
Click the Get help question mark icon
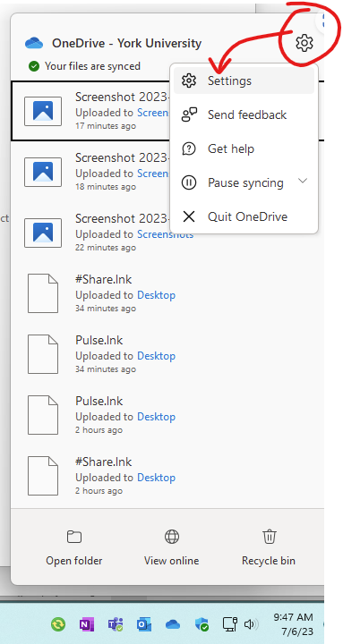click(x=189, y=148)
